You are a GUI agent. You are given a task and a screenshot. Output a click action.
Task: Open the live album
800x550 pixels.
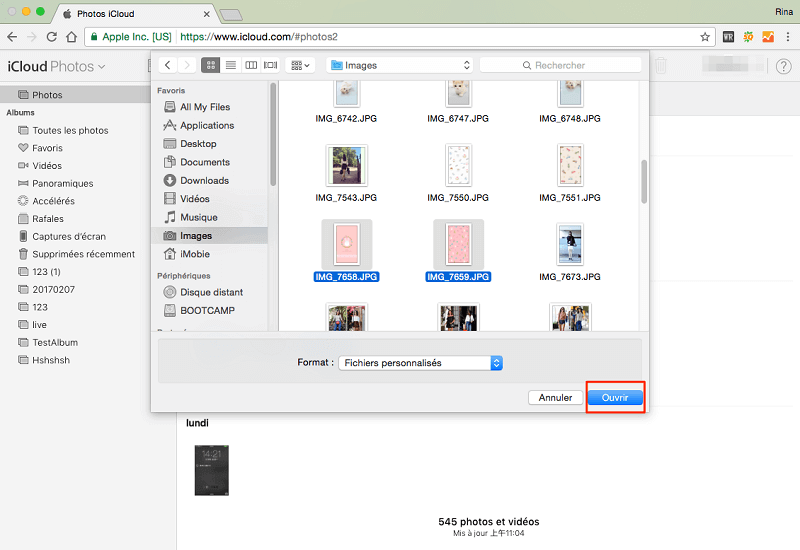33,324
